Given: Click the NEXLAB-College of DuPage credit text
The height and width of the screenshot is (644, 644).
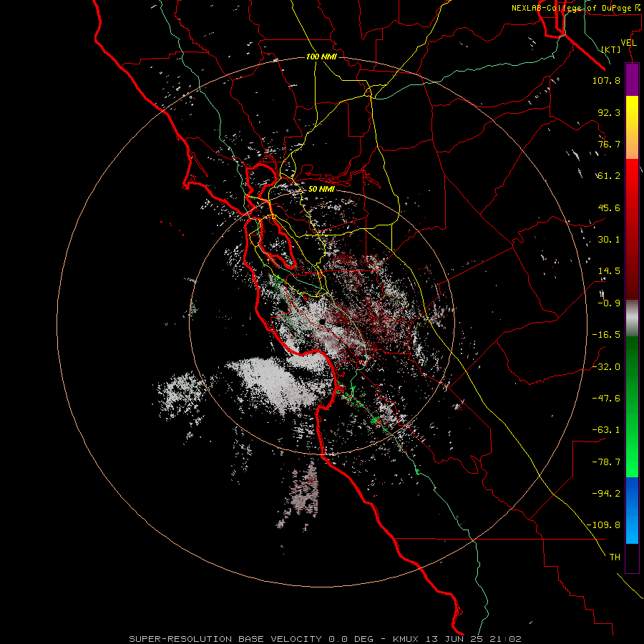Looking at the screenshot, I should [x=575, y=8].
